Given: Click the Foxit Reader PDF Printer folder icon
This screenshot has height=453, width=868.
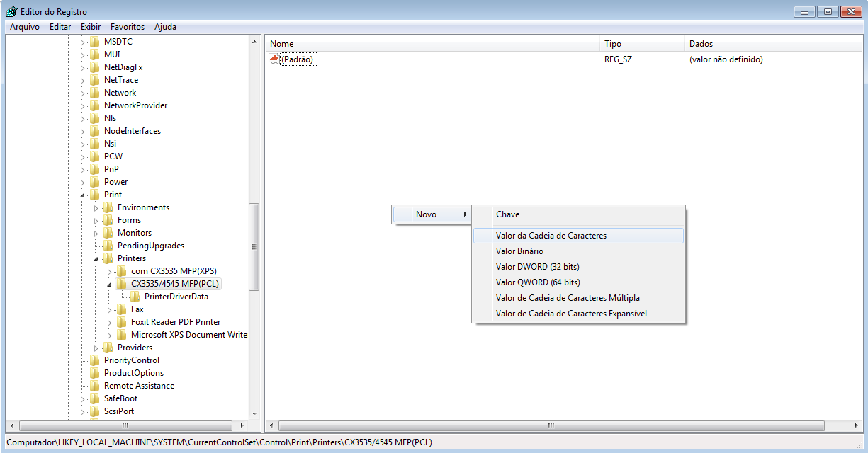Looking at the screenshot, I should (x=122, y=322).
